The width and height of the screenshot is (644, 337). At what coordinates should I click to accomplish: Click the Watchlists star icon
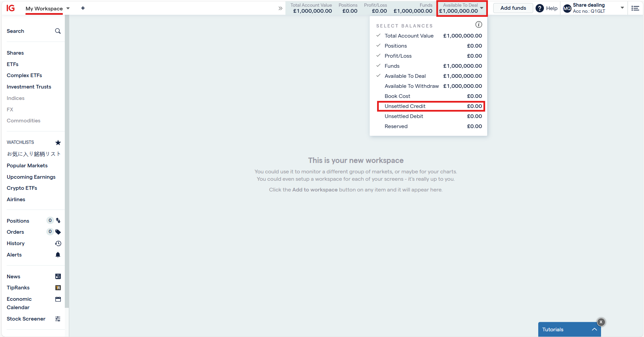[x=58, y=143]
